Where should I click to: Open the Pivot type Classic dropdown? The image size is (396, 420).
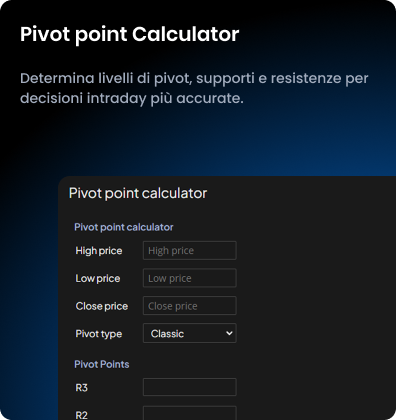[x=190, y=333]
